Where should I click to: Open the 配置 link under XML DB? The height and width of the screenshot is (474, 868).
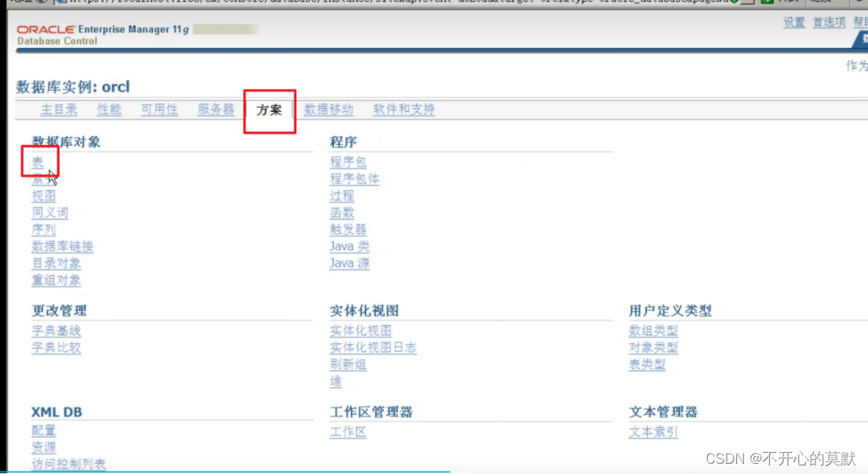pos(44,430)
